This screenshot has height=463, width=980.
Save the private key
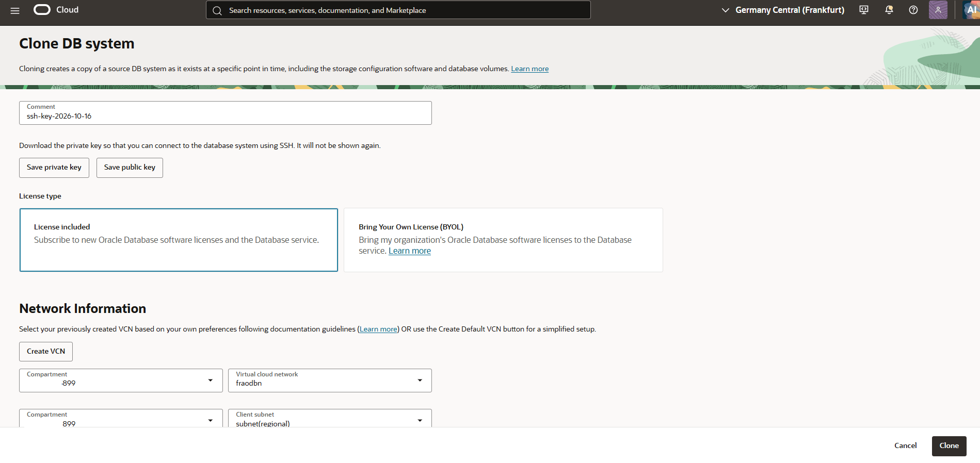click(54, 168)
